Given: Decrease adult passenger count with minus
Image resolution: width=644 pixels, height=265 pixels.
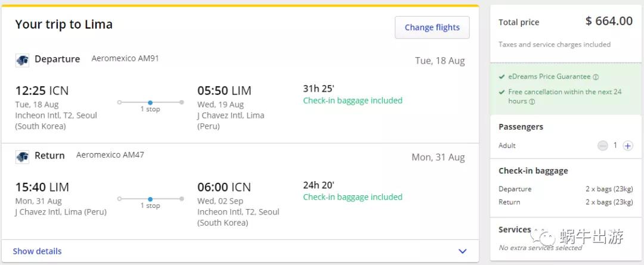Looking at the screenshot, I should coord(603,146).
